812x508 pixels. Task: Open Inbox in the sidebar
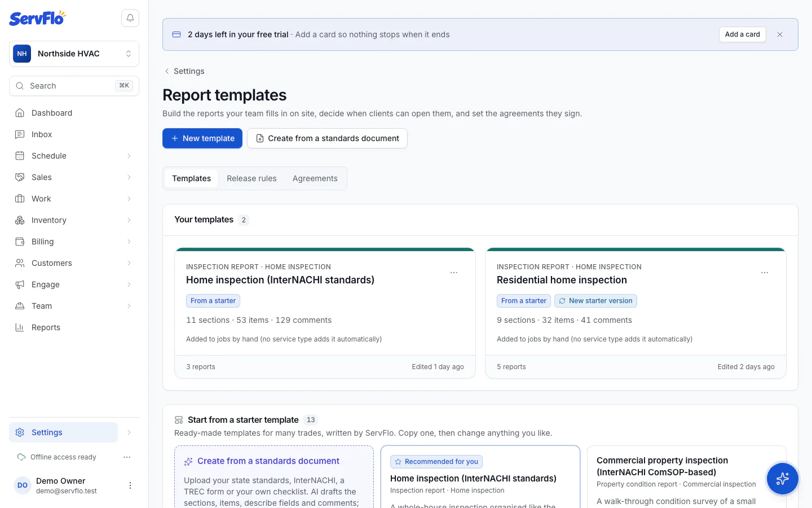(x=74, y=134)
